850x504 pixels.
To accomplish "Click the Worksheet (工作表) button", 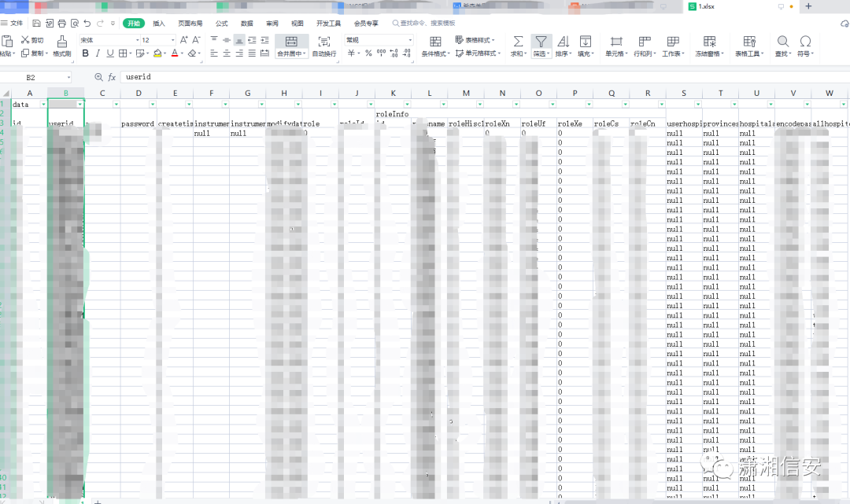I will tap(673, 46).
